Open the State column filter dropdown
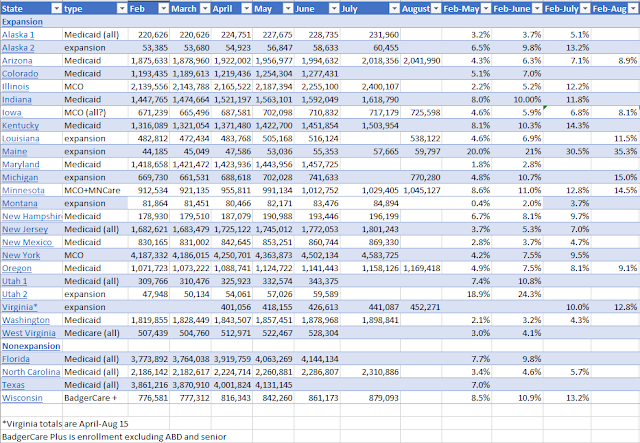The image size is (640, 443). (57, 9)
